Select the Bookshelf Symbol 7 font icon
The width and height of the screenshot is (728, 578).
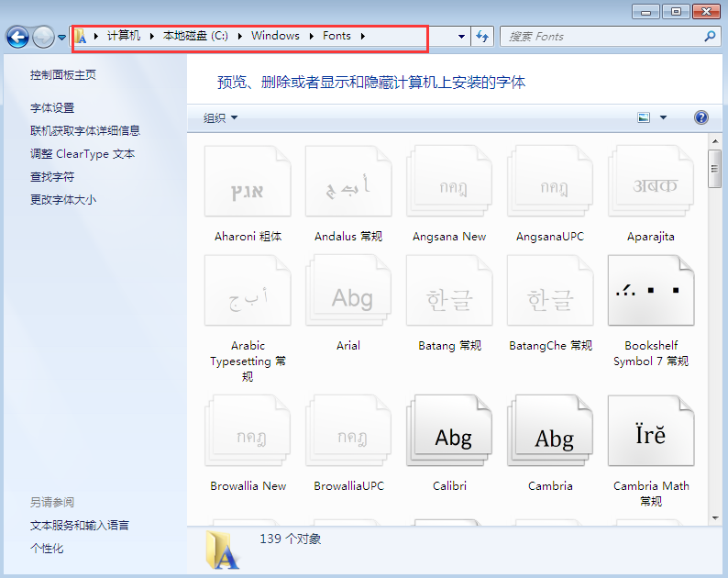point(651,291)
